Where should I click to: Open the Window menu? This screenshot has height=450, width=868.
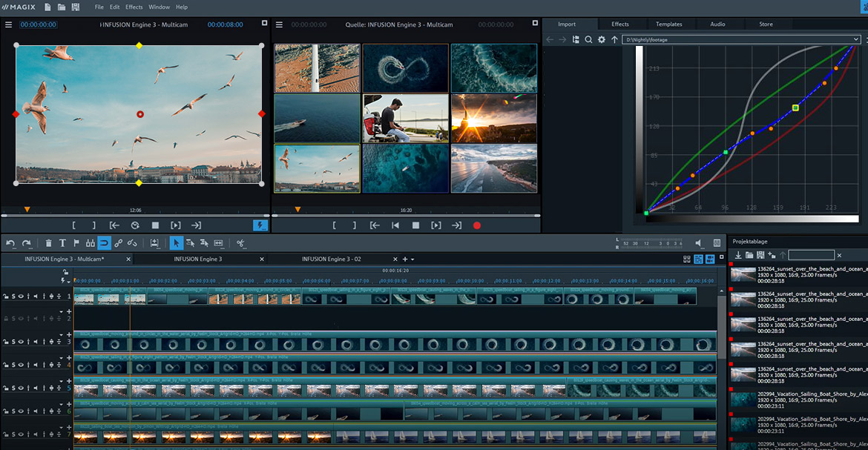pyautogui.click(x=159, y=7)
